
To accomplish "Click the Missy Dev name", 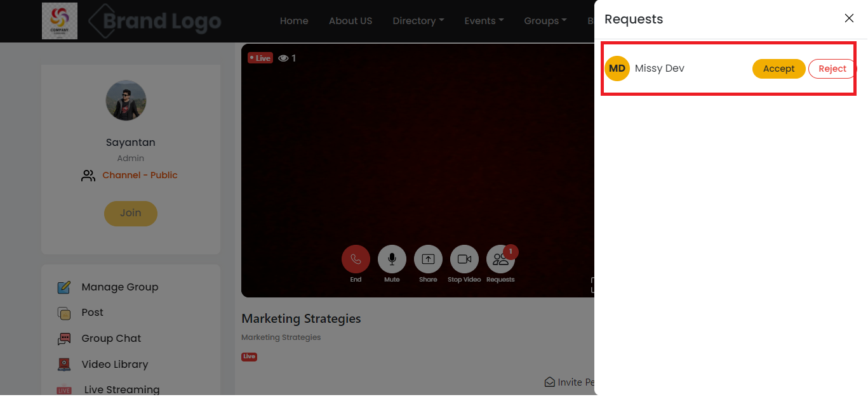I will (660, 68).
